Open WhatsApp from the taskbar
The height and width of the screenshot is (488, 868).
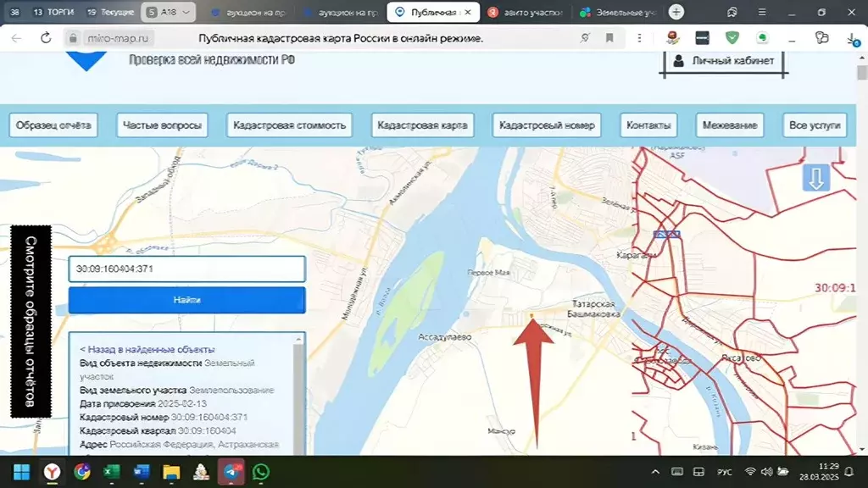click(x=261, y=472)
